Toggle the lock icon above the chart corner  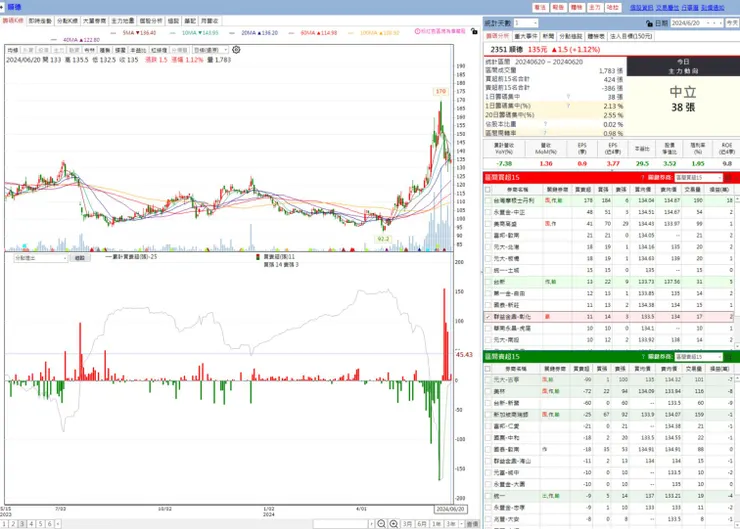(x=474, y=31)
